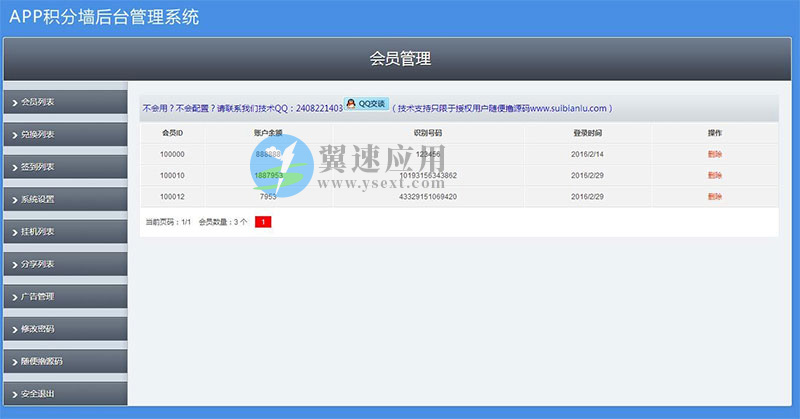The image size is (800, 419).
Task: Navigate to 广告管理 in the sidebar
Action: 38,297
